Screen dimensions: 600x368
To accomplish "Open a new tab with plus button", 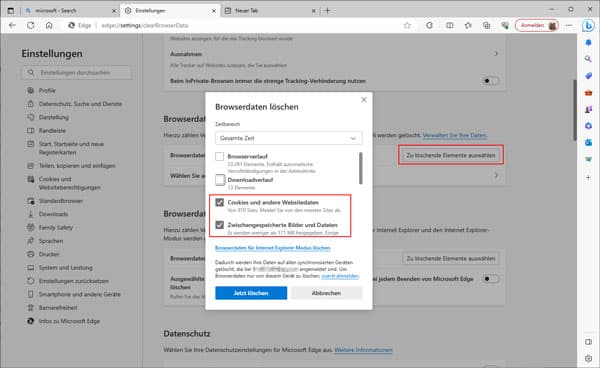I will 327,11.
